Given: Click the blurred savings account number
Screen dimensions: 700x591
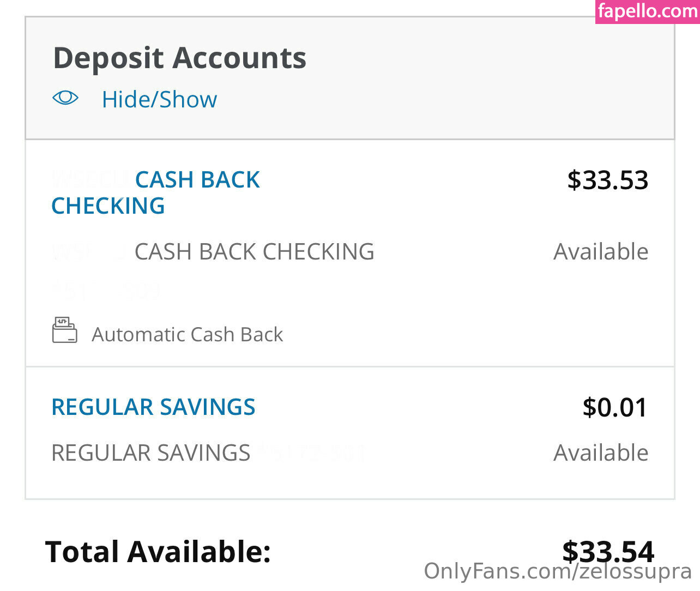Looking at the screenshot, I should pyautogui.click(x=313, y=452).
